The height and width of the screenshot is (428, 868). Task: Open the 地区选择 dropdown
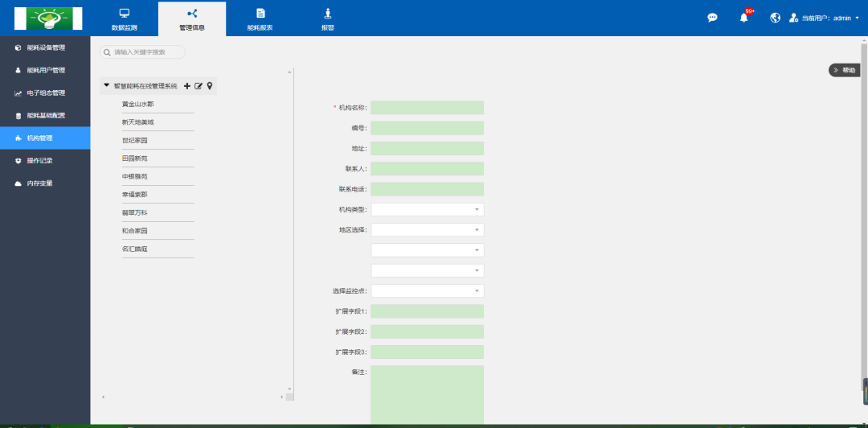[428, 229]
